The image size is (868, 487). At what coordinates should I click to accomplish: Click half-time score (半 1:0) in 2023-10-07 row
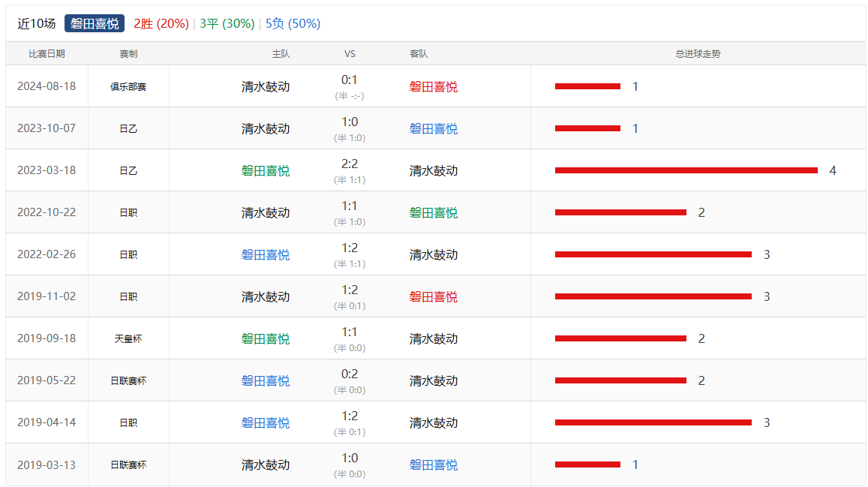(350, 138)
